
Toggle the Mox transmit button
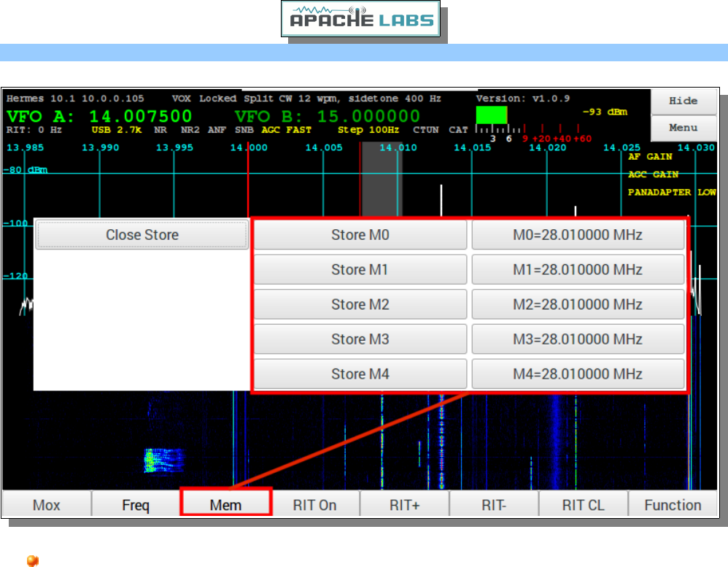point(47,504)
